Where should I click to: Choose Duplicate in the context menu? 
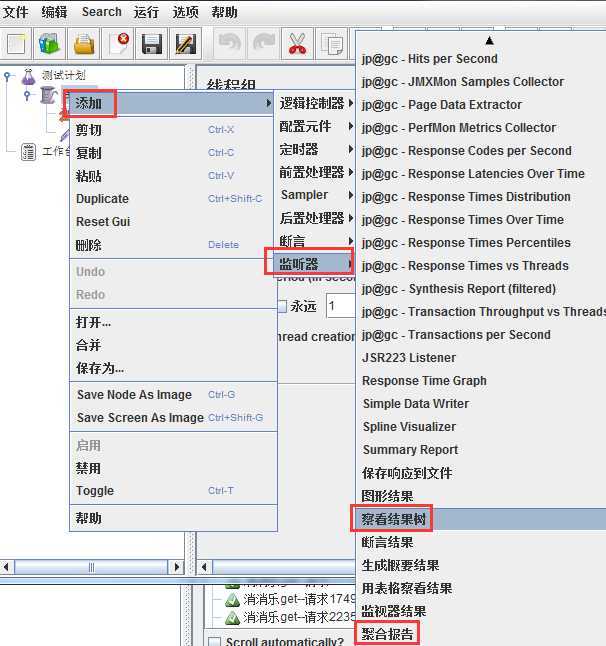(172, 199)
